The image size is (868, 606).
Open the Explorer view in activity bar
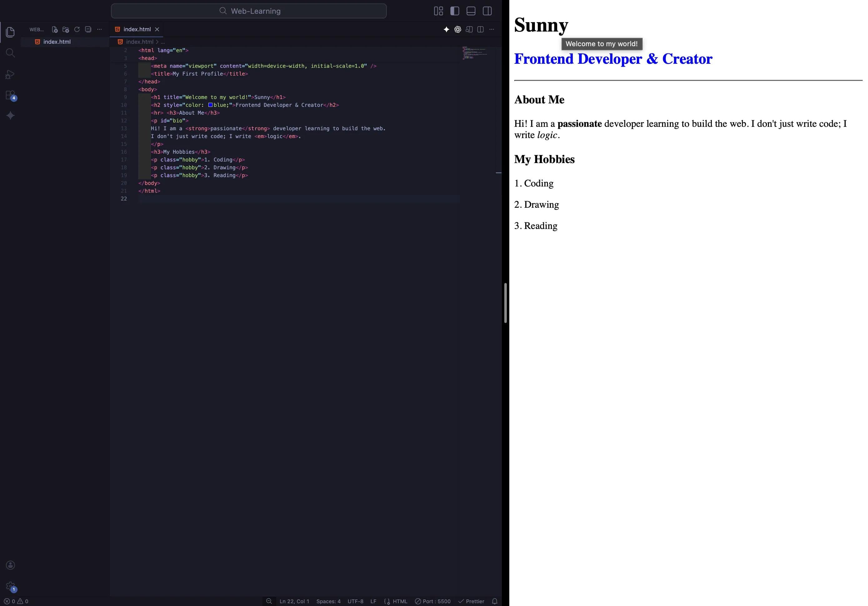tap(10, 32)
